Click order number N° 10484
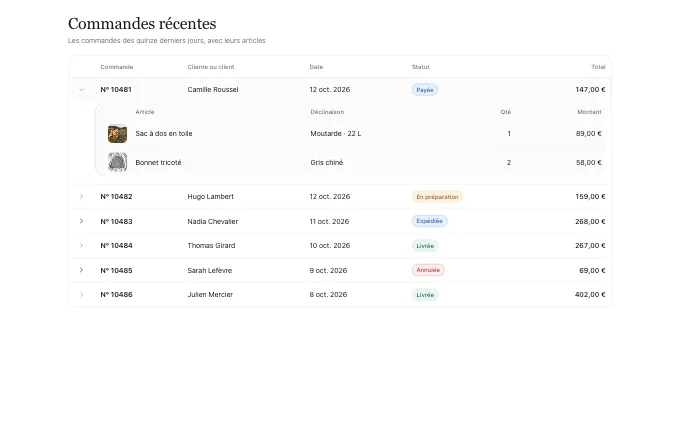Screen dimensions: 680x425 click(x=116, y=245)
